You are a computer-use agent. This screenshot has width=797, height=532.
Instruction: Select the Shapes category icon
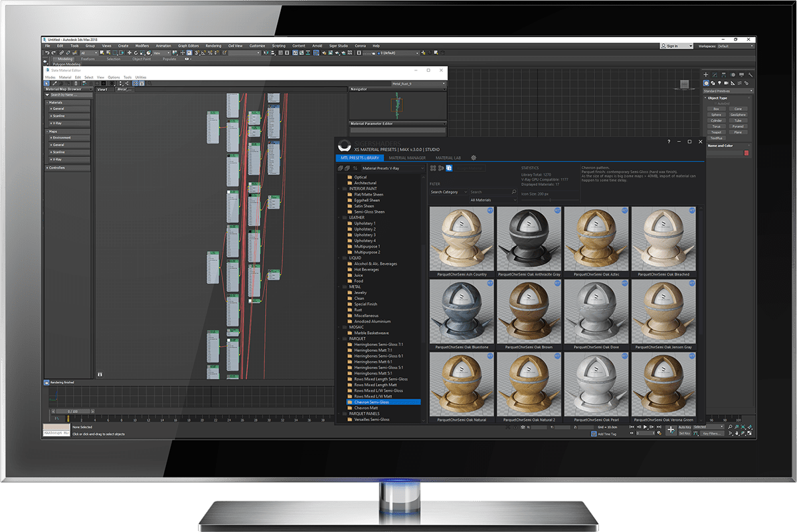pyautogui.click(x=713, y=83)
